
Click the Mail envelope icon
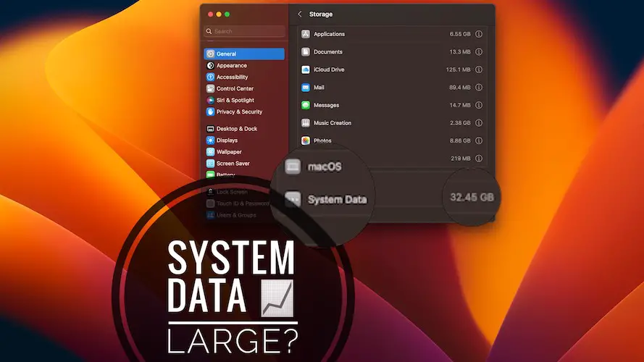click(x=306, y=88)
